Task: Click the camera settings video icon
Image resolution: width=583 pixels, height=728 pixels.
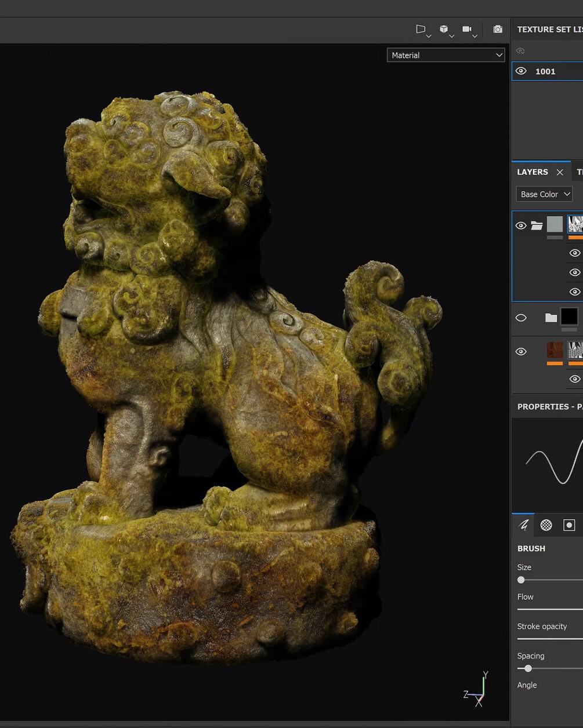Action: point(466,29)
